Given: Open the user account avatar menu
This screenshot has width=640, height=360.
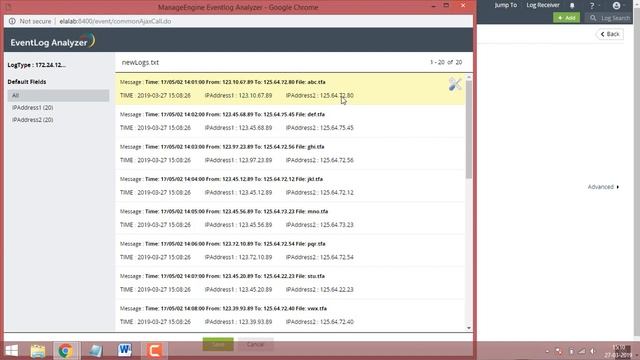Looking at the screenshot, I should click(x=616, y=5).
